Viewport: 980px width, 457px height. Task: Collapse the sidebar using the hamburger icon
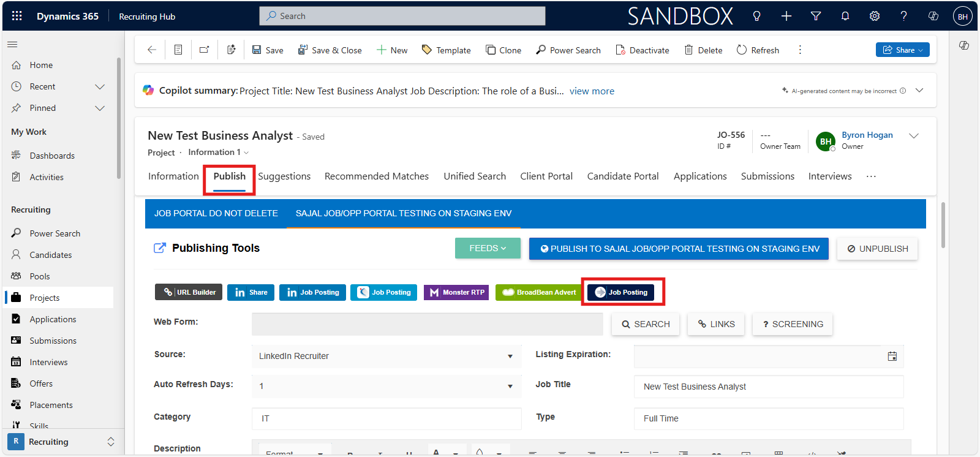click(12, 44)
